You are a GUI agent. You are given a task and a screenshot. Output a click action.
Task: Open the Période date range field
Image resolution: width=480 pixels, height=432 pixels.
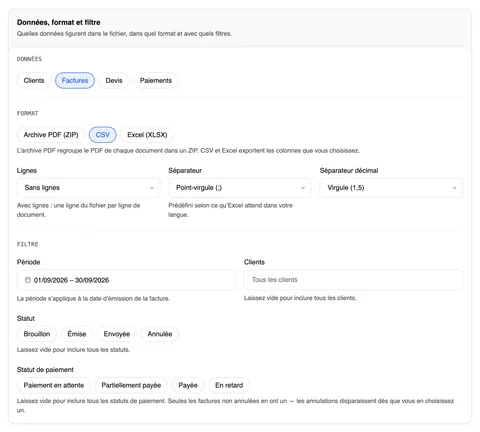(x=126, y=280)
